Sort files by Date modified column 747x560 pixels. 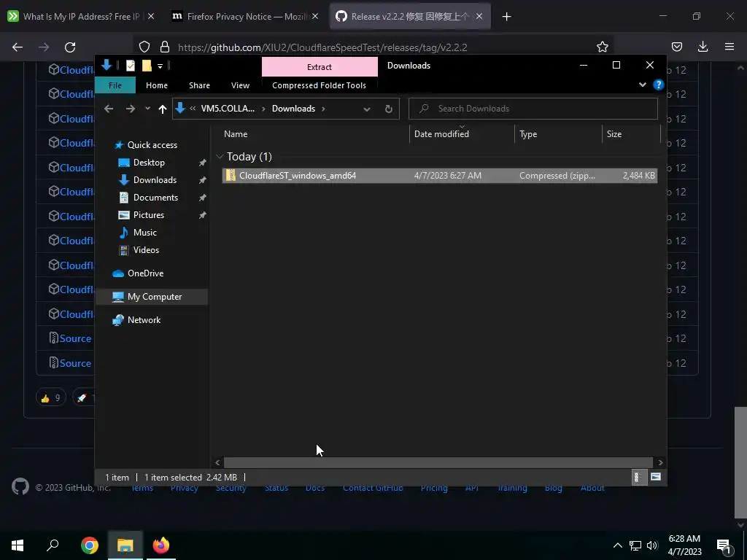(462, 134)
